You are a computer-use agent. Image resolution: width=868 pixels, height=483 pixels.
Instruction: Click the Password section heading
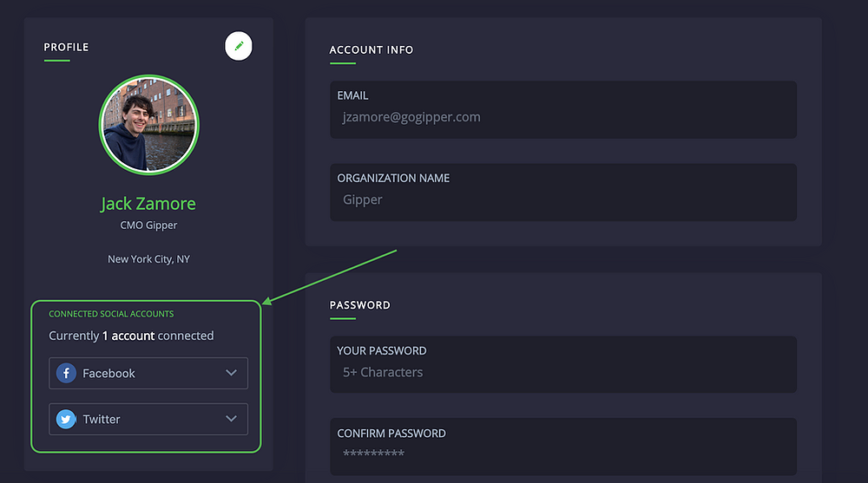360,305
